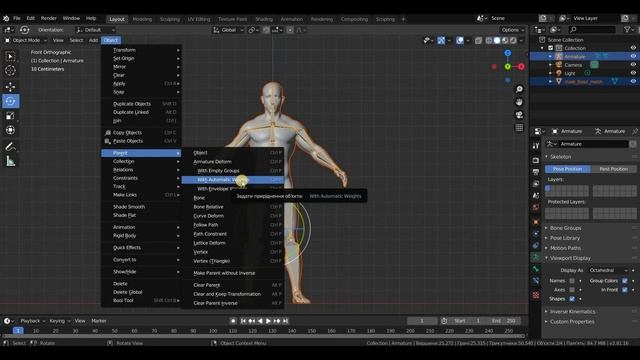Select the Select Box tool
Screen dimensions: 640x360
click(x=10, y=56)
